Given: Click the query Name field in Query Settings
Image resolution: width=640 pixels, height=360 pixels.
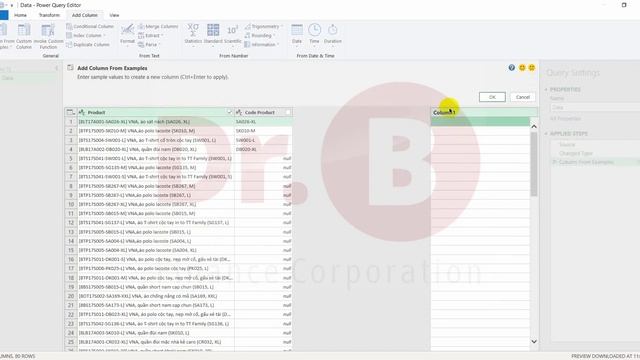Looking at the screenshot, I should point(595,107).
